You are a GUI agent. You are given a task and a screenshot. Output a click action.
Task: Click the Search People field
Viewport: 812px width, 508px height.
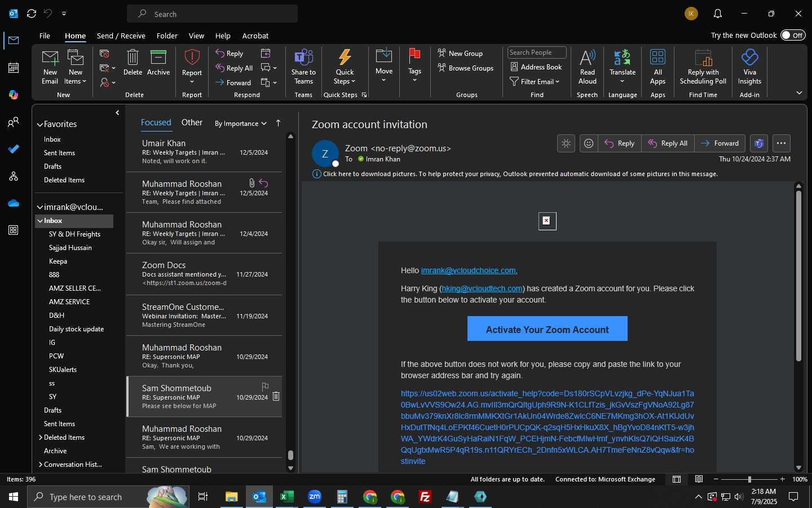click(537, 52)
